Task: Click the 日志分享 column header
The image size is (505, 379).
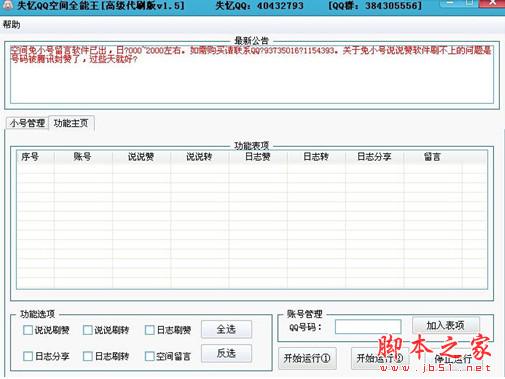Action: click(x=374, y=157)
